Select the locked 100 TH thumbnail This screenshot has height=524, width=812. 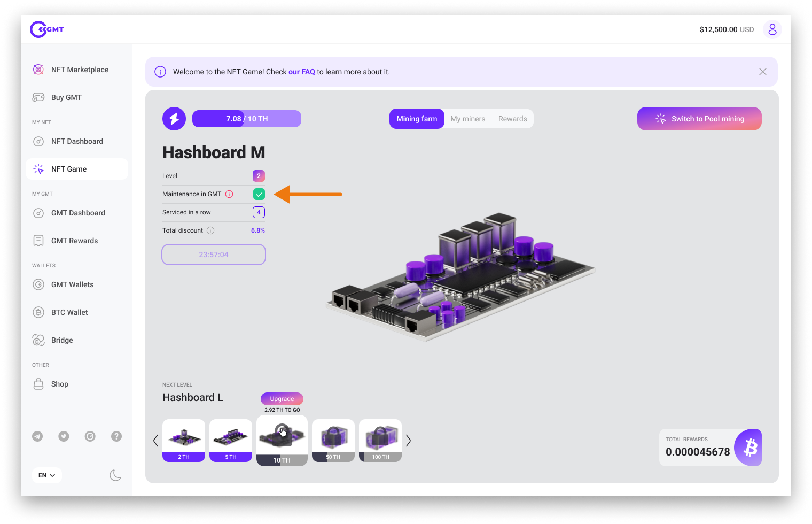380,441
